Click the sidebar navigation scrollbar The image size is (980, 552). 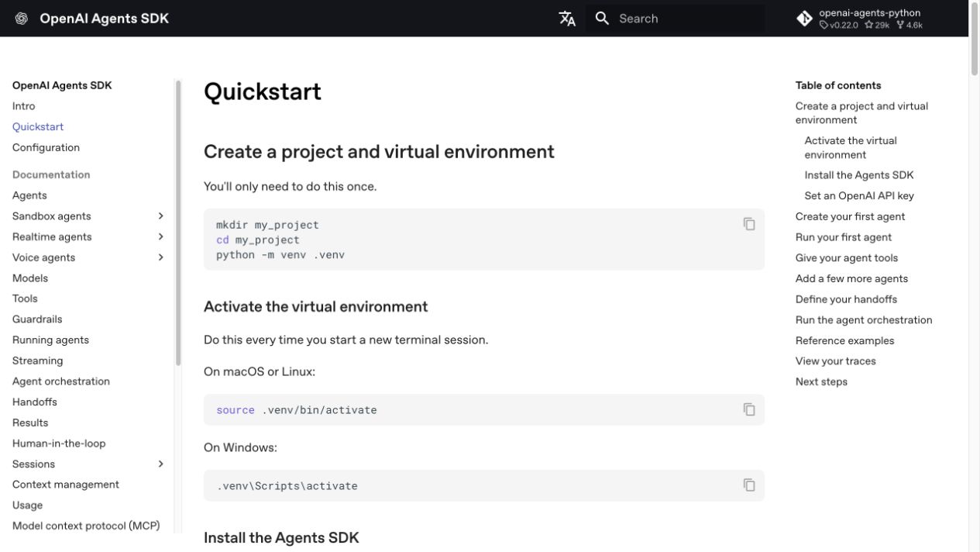[x=178, y=223]
